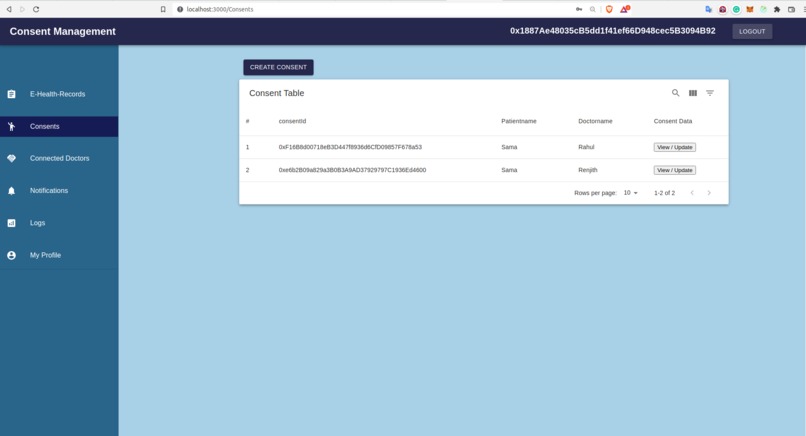Click the browser back arrow

[x=9, y=9]
